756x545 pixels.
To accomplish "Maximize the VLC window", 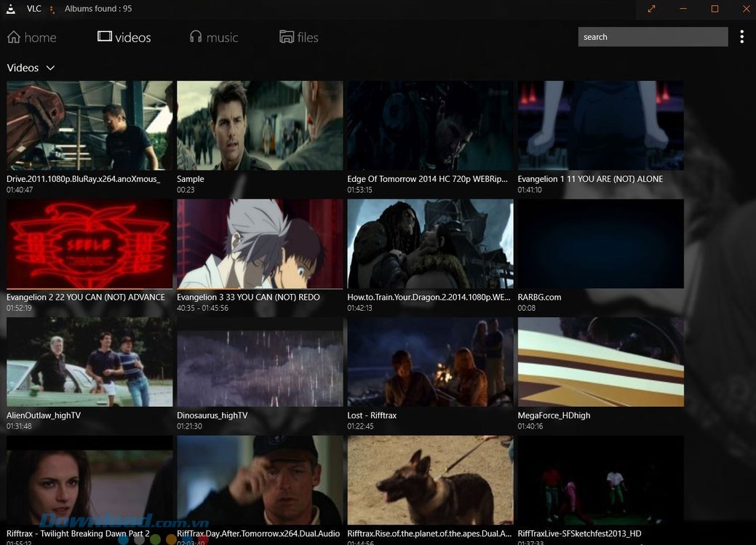I will (x=715, y=9).
